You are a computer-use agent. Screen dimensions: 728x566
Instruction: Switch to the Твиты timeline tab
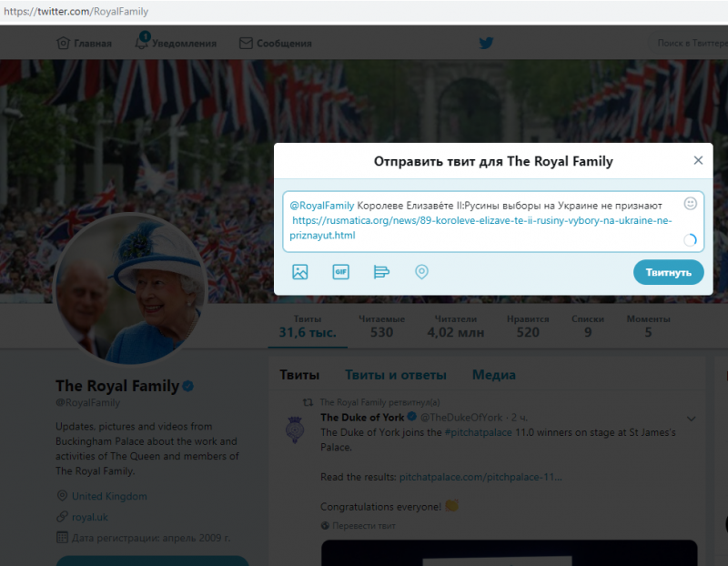tap(299, 375)
